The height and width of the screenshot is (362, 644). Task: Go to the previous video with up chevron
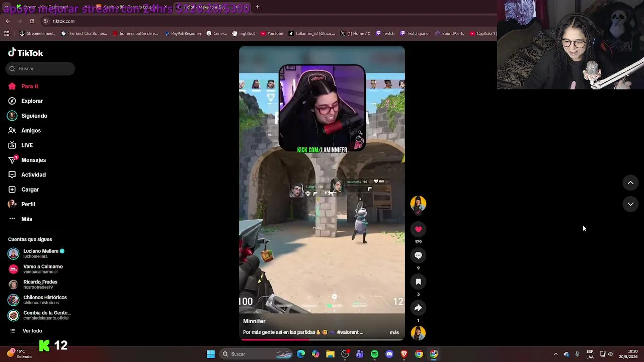630,183
